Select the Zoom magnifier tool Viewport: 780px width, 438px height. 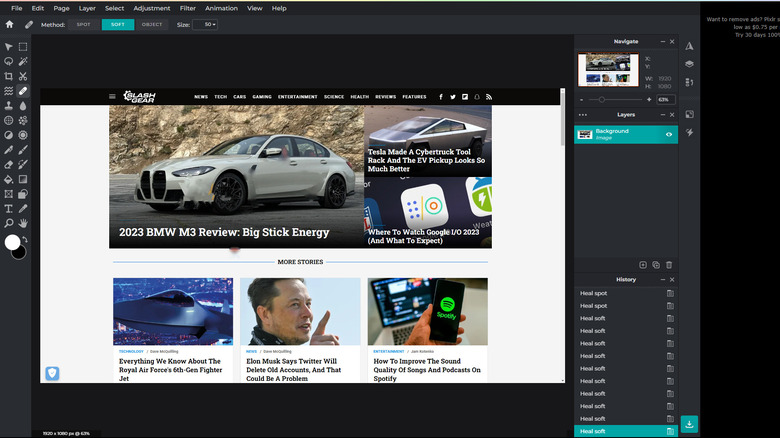tap(9, 223)
